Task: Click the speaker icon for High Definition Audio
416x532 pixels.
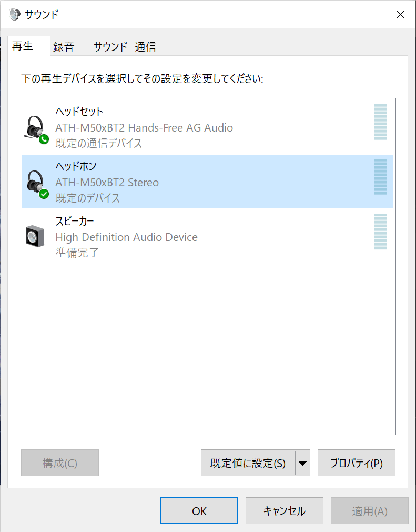Action: (35, 236)
